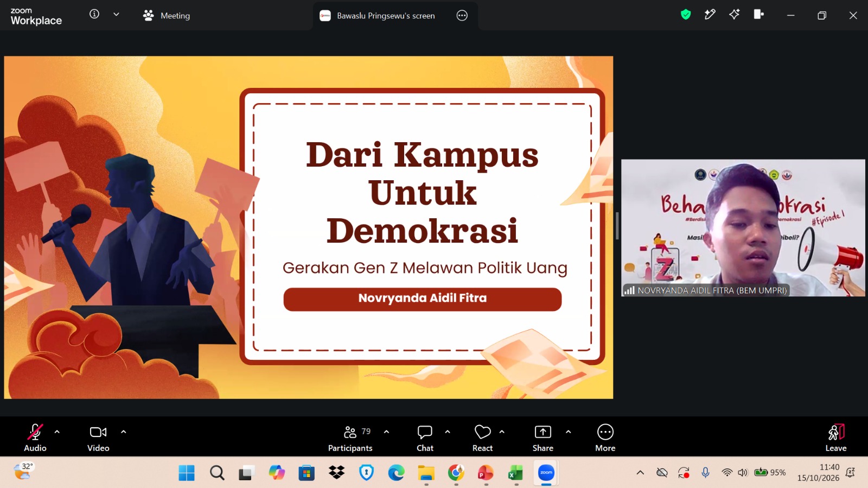Switch to PowerPoint in the taskbar
The image size is (868, 488).
[x=486, y=473]
